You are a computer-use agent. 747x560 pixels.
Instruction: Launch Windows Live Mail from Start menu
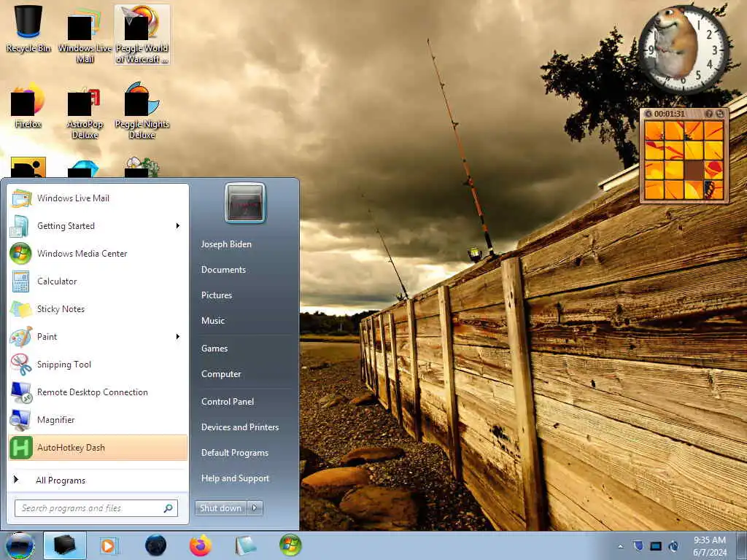click(x=98, y=198)
